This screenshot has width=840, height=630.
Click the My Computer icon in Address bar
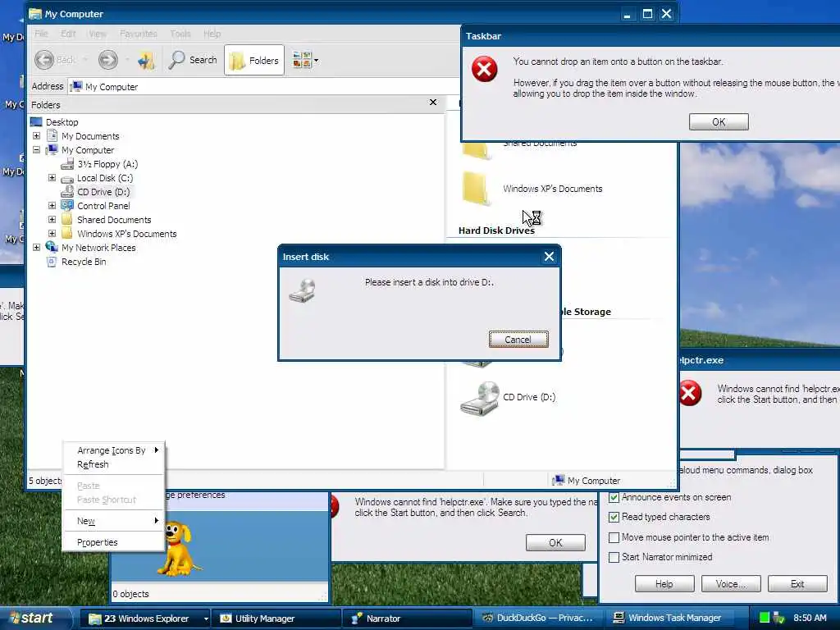[76, 86]
